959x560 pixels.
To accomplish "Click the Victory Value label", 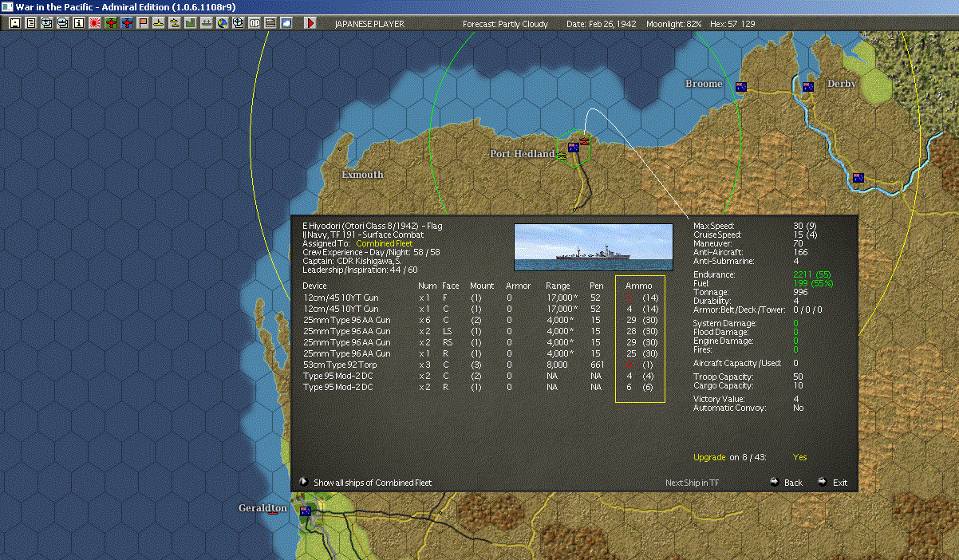I will [x=717, y=399].
